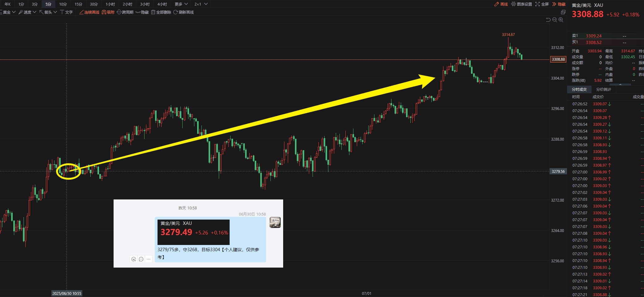Click the 卖1 price 3309.24
The image size is (644, 297).
(594, 36)
